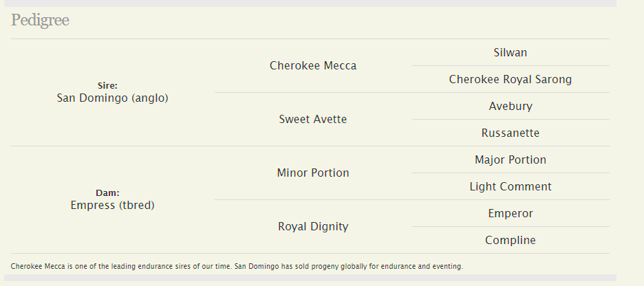The width and height of the screenshot is (644, 286).
Task: Click the Pedigree heading
Action: (40, 20)
